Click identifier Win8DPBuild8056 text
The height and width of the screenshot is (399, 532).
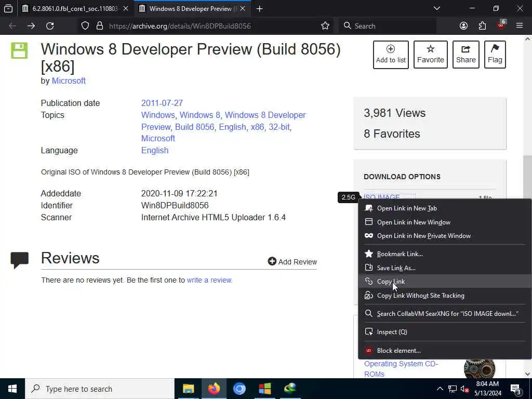(175, 206)
